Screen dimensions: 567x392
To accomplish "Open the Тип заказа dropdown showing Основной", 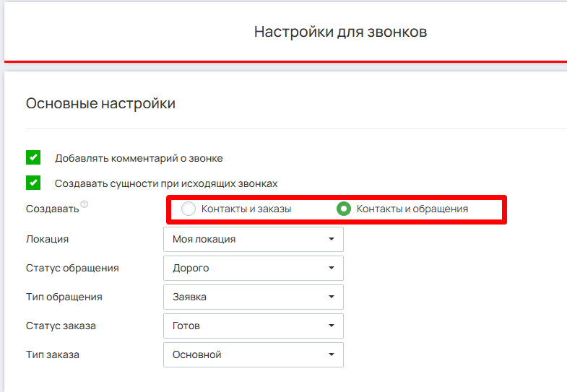I will point(253,354).
